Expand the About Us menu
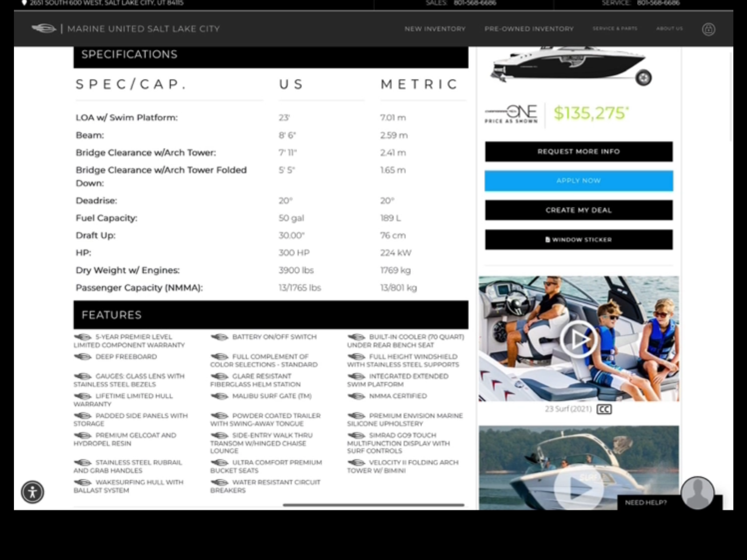 [x=669, y=28]
